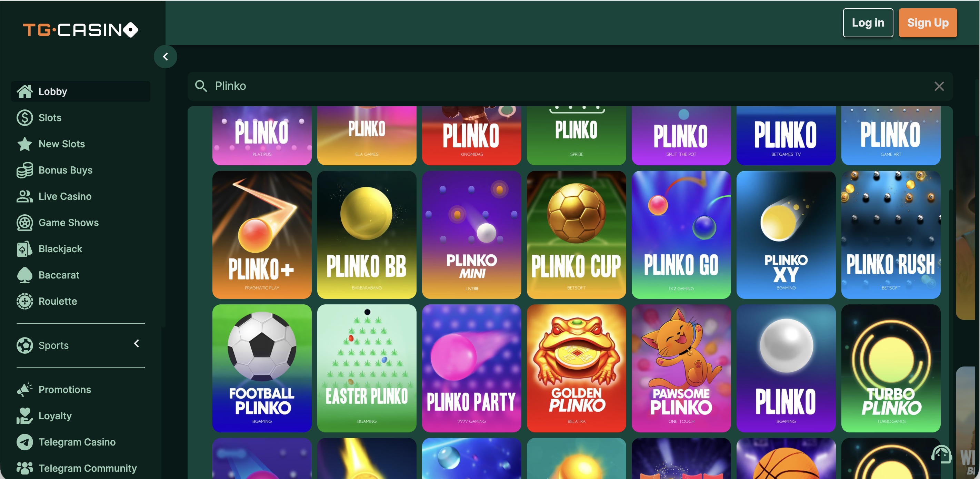Launch the Plinko Cup game tile
Screen dimensions: 980x479
[576, 235]
